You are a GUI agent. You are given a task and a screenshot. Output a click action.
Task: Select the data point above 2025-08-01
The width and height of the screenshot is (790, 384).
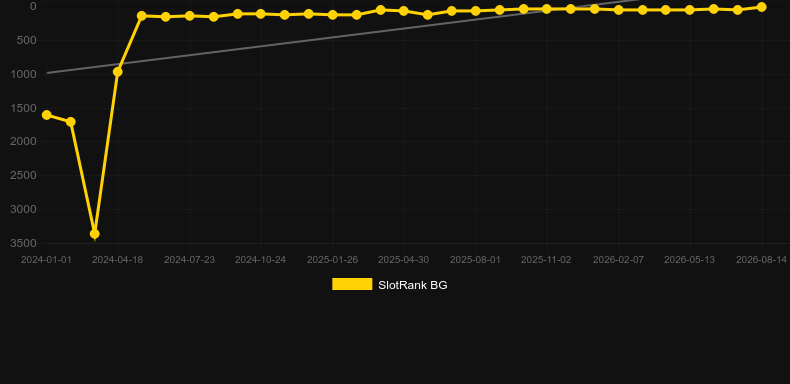(x=475, y=11)
